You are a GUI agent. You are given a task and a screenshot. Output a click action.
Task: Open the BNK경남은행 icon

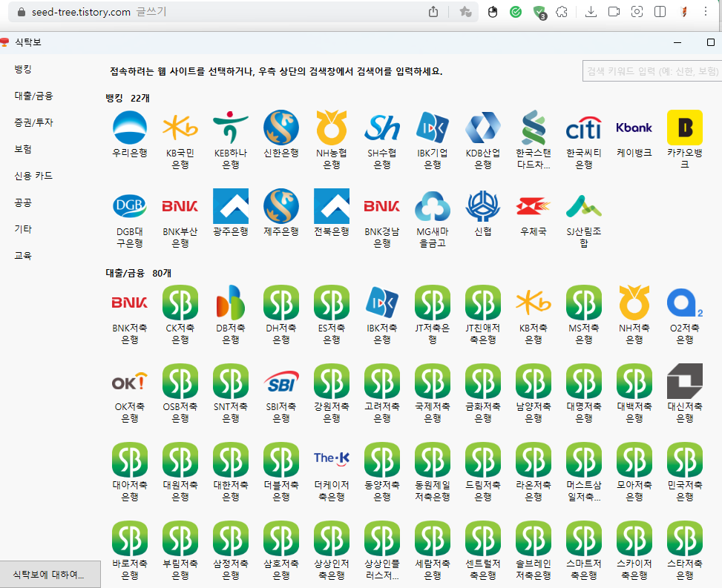click(x=381, y=206)
